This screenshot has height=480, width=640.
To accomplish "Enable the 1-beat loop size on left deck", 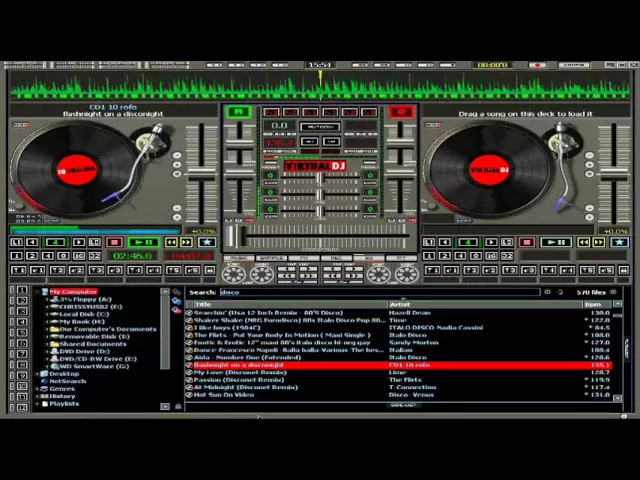I will click(16, 256).
